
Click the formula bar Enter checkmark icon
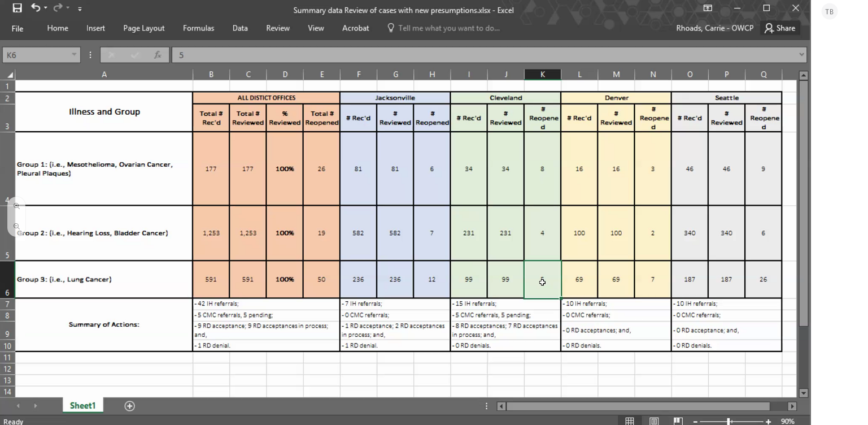[x=135, y=55]
